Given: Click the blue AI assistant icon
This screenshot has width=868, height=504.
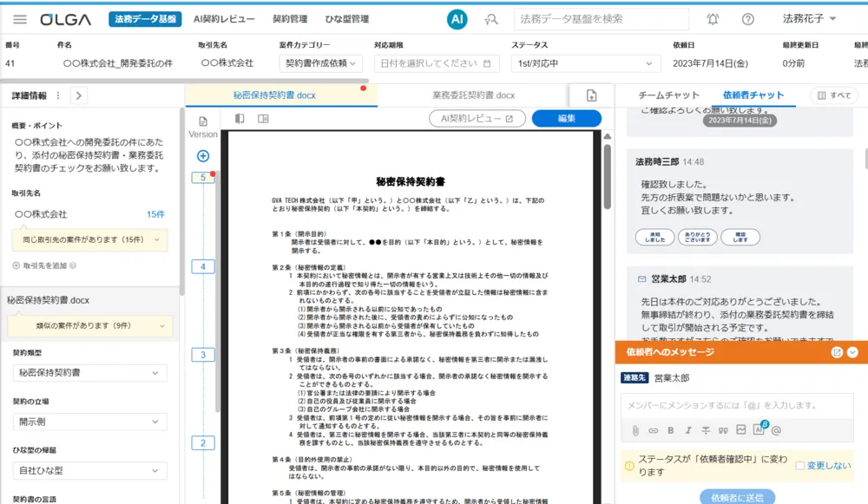Looking at the screenshot, I should (457, 19).
